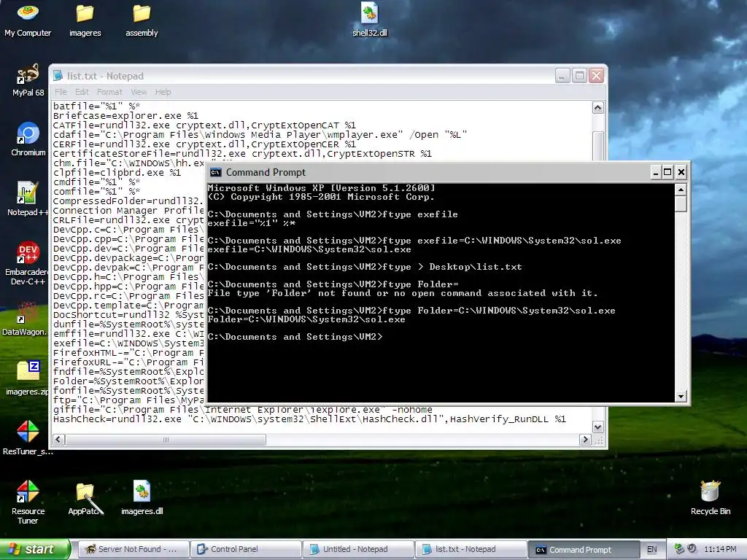This screenshot has height=560, width=747.
Task: Open AppPatch folder icon
Action: (86, 499)
